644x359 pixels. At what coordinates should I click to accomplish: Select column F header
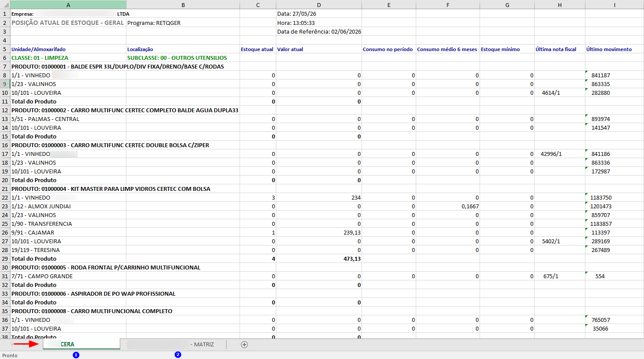click(448, 5)
